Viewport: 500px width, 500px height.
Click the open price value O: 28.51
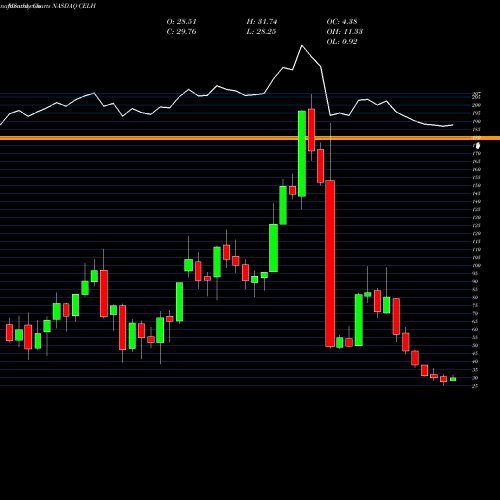pyautogui.click(x=181, y=22)
